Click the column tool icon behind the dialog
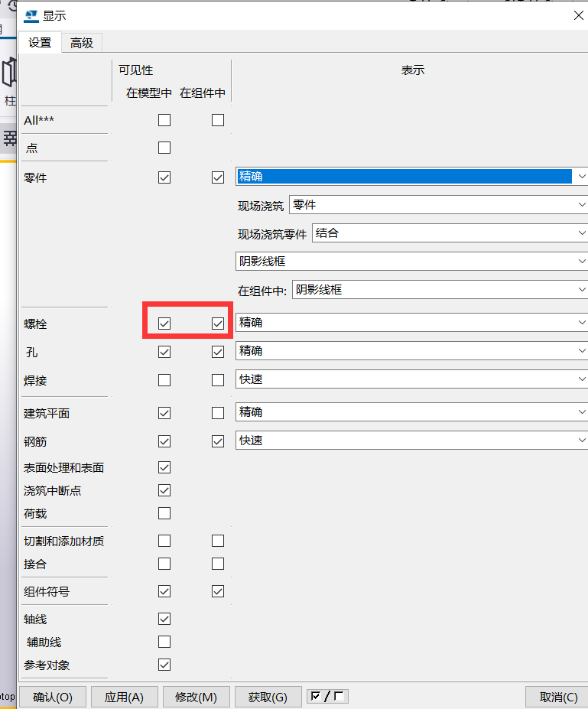 (x=8, y=73)
